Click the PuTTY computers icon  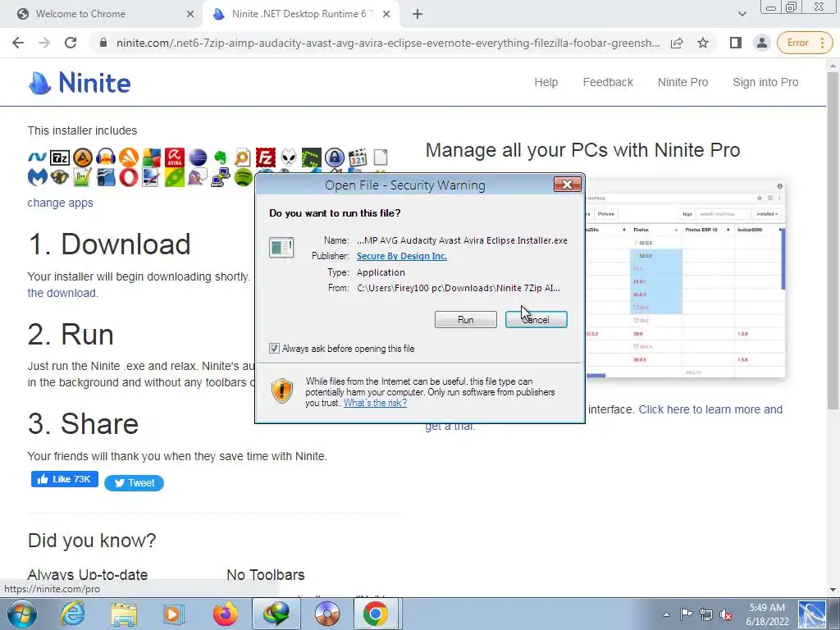click(x=220, y=177)
